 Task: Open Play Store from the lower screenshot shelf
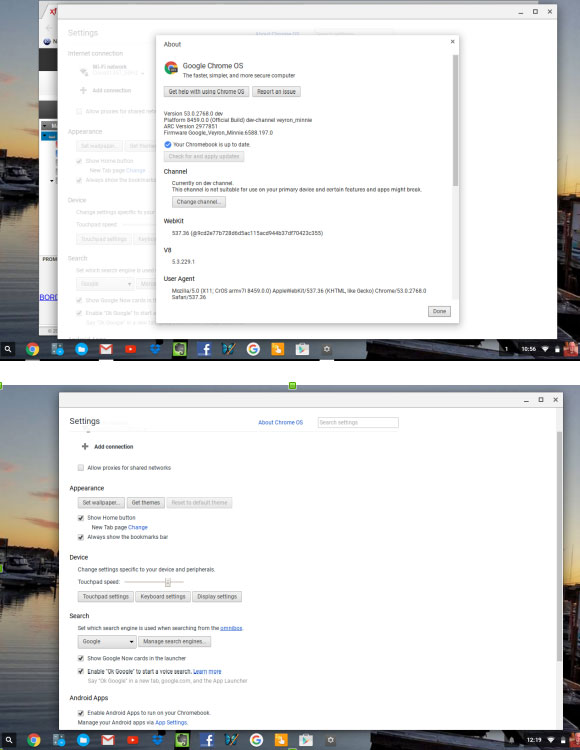pyautogui.click(x=306, y=740)
